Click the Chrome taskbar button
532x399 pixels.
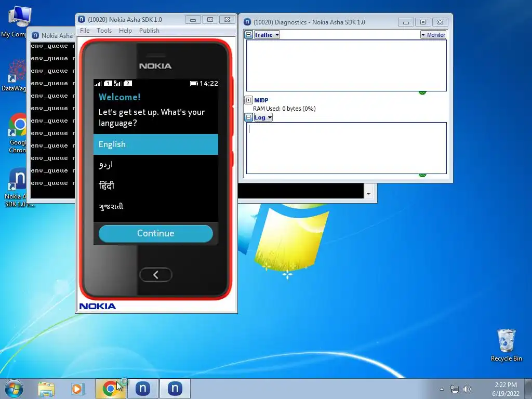click(x=110, y=389)
